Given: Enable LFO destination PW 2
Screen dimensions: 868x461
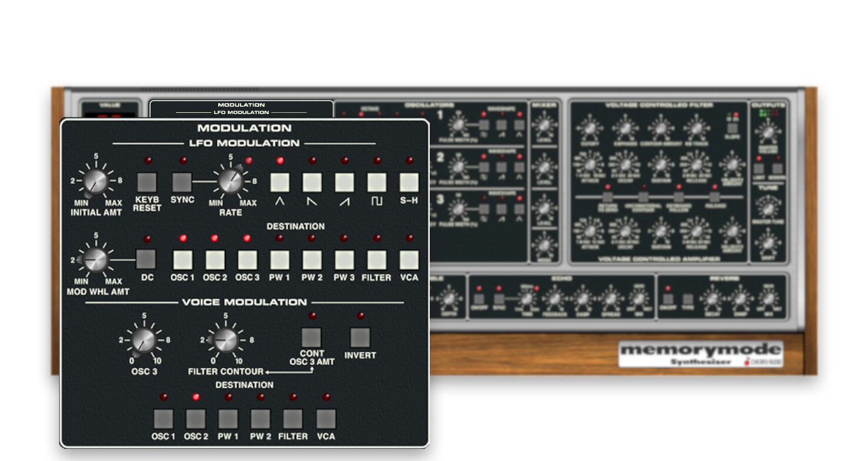Looking at the screenshot, I should [312, 259].
